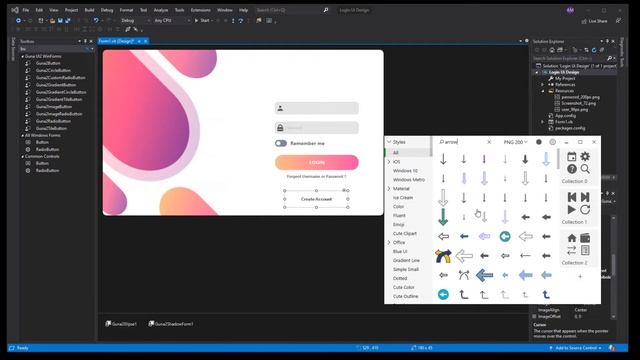
Task: Open the Extensions menu
Action: click(201, 10)
